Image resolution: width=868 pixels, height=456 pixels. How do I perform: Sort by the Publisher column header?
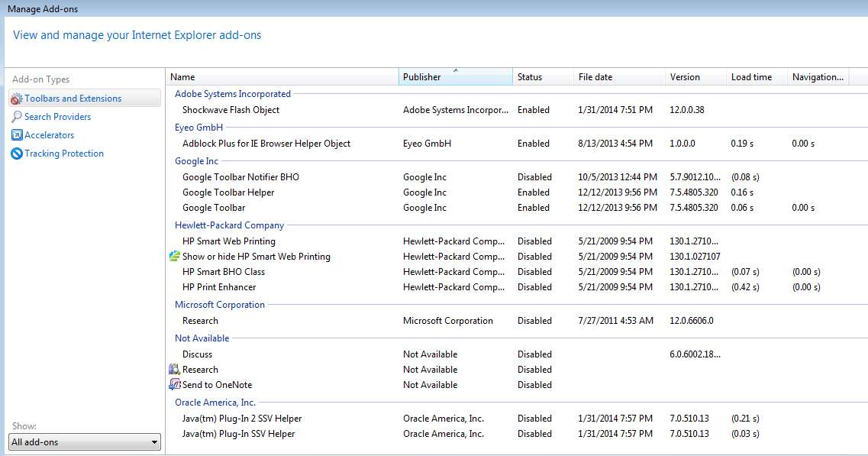[456, 77]
